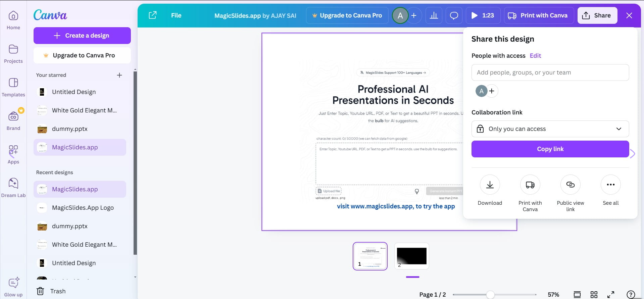Image resolution: width=644 pixels, height=299 pixels.
Task: Go to Home in the sidebar
Action: 13,20
